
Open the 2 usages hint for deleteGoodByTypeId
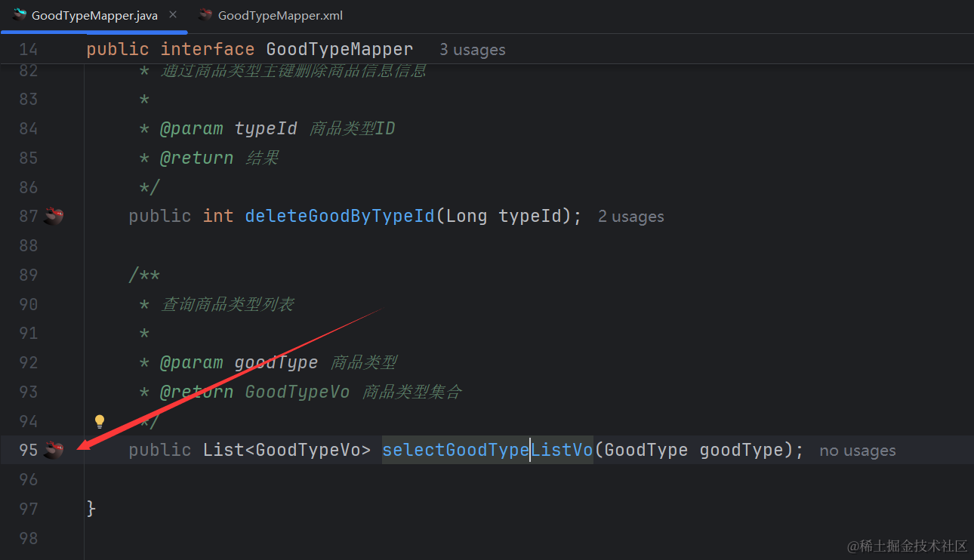pyautogui.click(x=630, y=217)
